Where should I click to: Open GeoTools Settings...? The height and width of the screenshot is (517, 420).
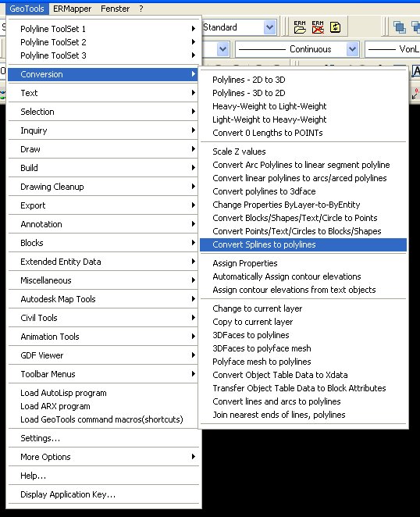(103, 438)
